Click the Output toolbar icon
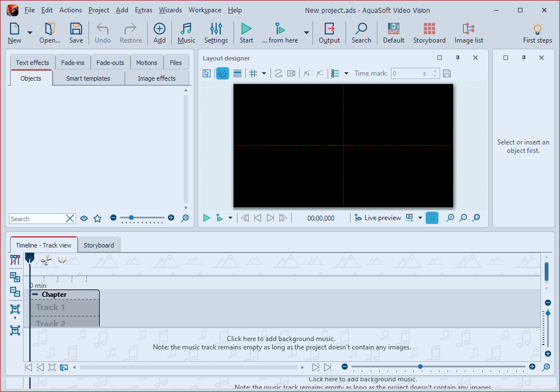Viewport: 560px width, 392px height. coord(329,32)
